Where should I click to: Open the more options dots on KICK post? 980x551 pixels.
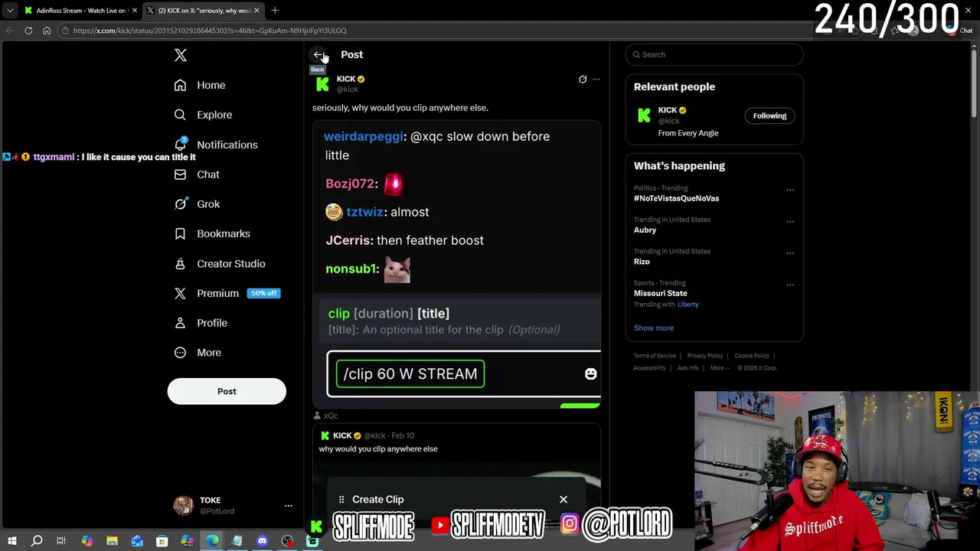(x=596, y=79)
